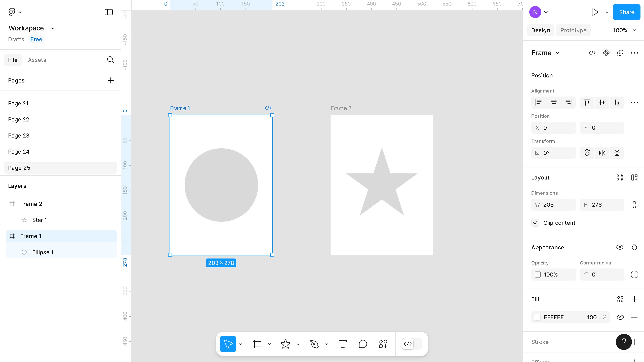Add a new page with plus button
The height and width of the screenshot is (362, 644).
[110, 80]
